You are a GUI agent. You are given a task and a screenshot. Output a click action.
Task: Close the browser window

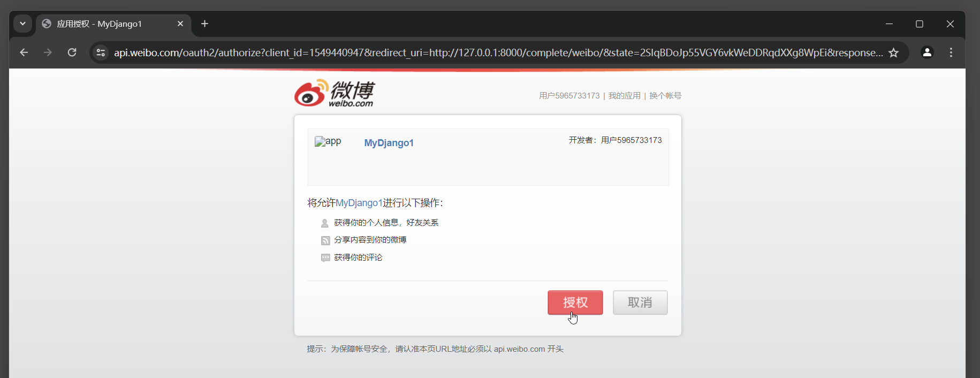[950, 24]
